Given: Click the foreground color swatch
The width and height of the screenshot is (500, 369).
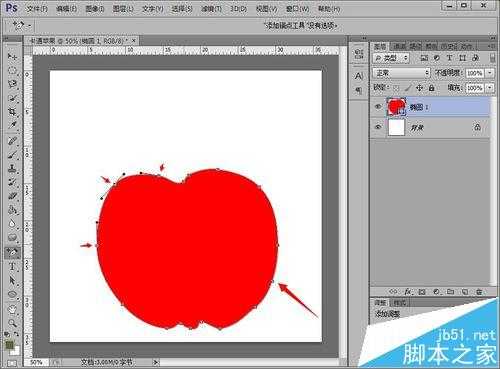Looking at the screenshot, I should pyautogui.click(x=9, y=345).
